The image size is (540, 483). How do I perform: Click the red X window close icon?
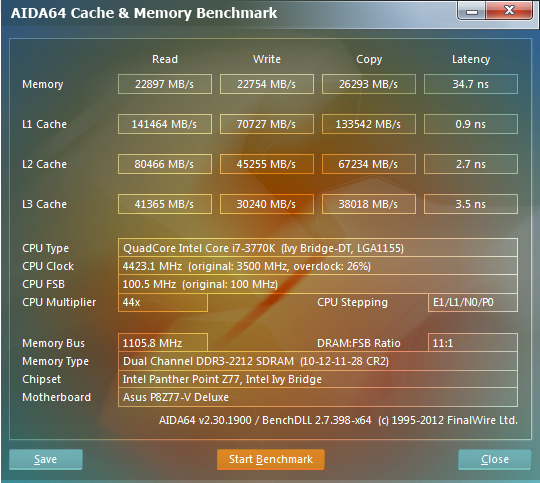(x=509, y=11)
